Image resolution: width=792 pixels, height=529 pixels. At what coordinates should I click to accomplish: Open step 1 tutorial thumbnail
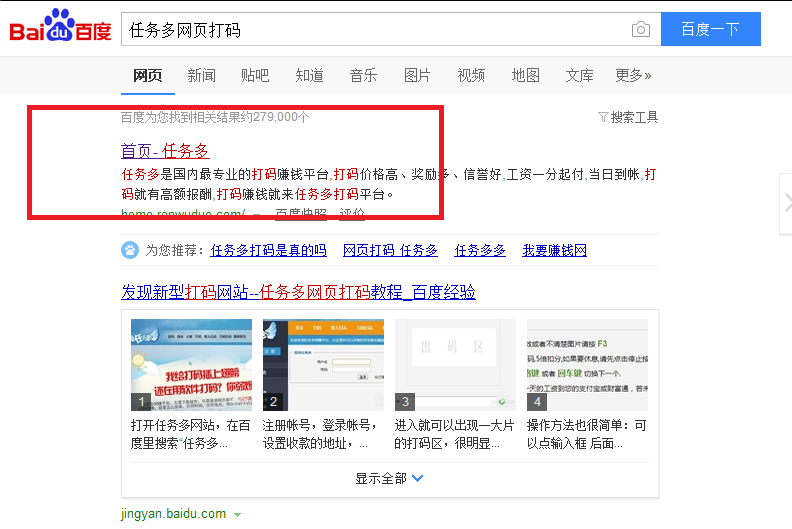(191, 365)
